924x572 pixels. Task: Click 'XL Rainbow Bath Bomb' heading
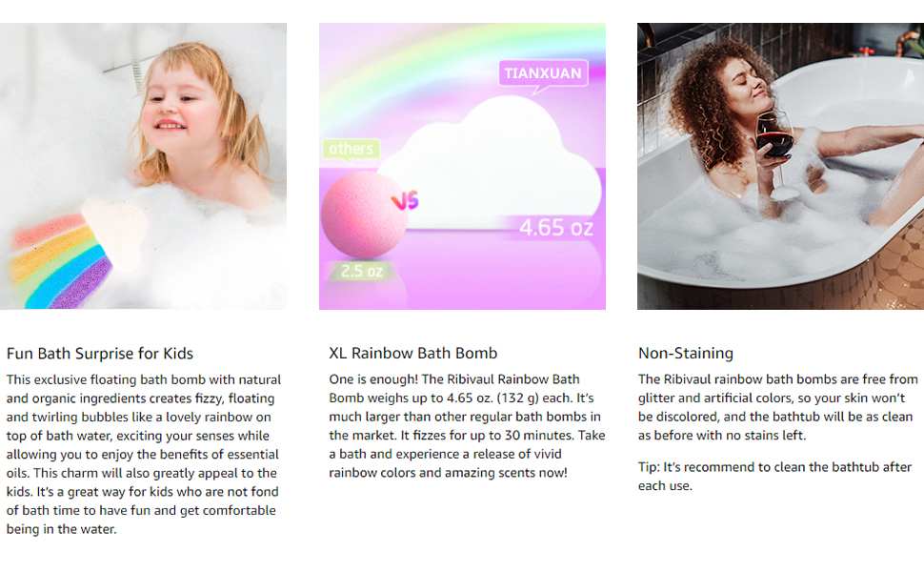point(413,354)
